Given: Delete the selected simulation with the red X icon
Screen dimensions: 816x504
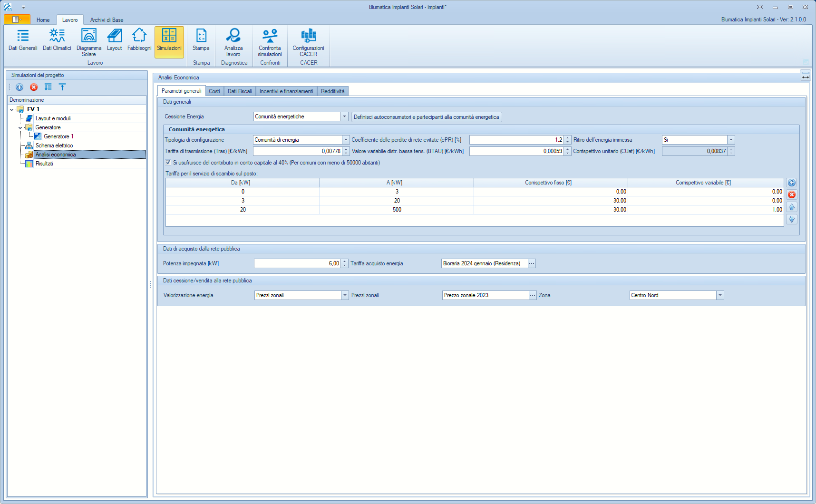Looking at the screenshot, I should 34,87.
